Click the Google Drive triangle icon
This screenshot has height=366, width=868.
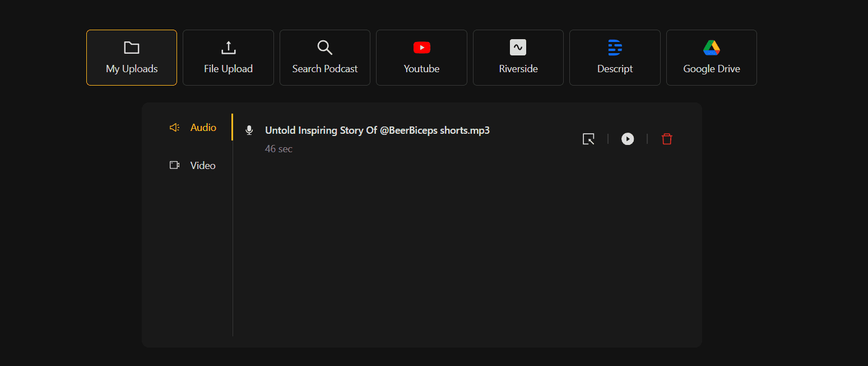point(711,48)
